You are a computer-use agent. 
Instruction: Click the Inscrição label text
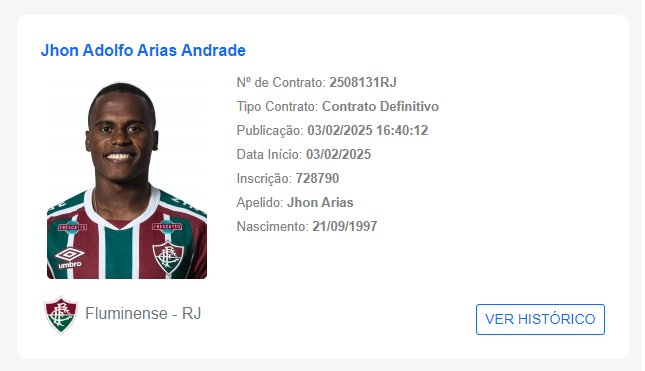(x=264, y=179)
